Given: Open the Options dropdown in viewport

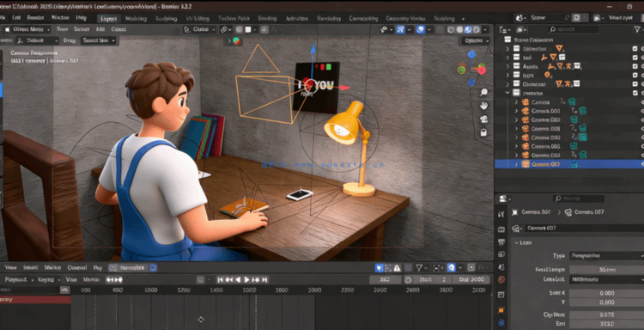Looking at the screenshot, I should coord(476,41).
